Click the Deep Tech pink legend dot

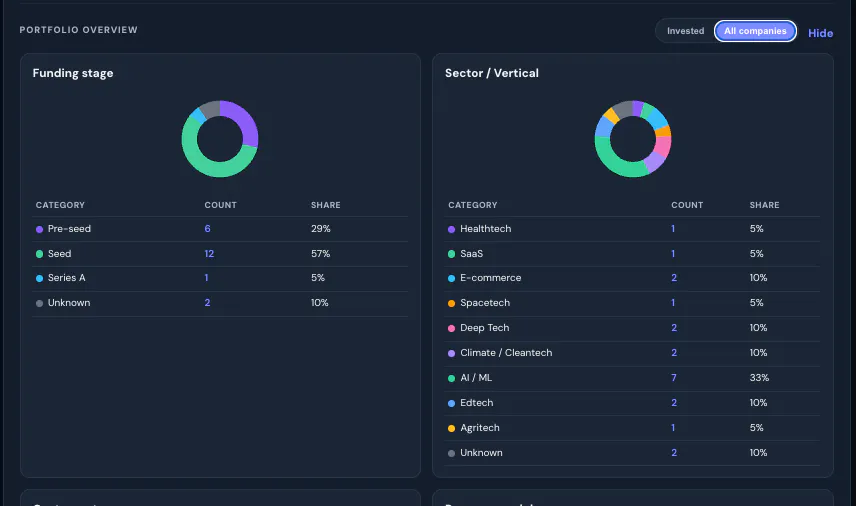[x=451, y=329]
